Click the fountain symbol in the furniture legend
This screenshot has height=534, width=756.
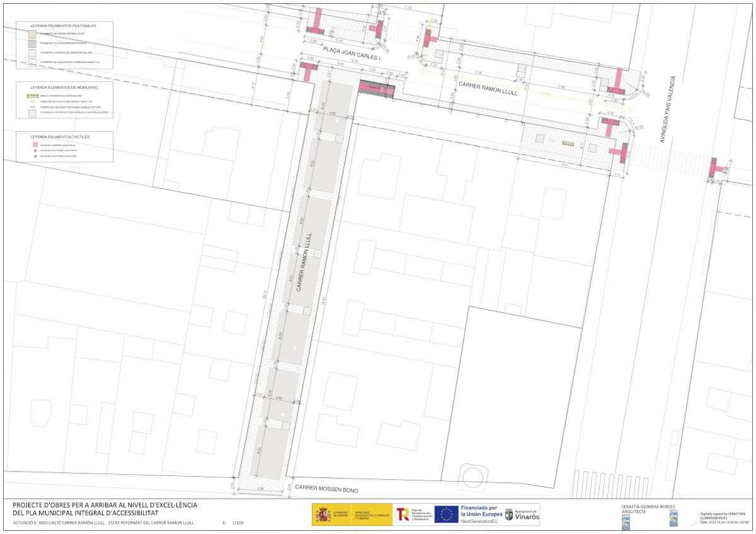point(32,107)
